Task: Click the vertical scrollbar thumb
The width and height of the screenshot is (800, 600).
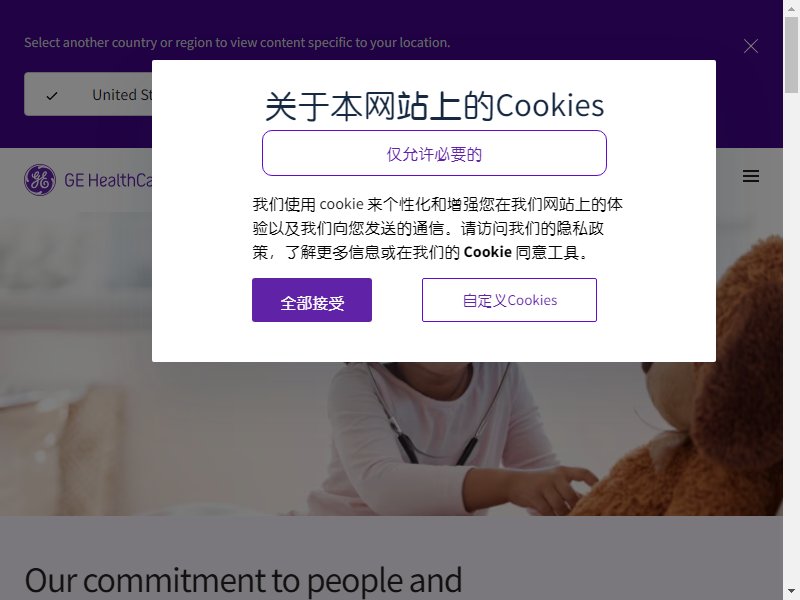Action: pyautogui.click(x=791, y=55)
